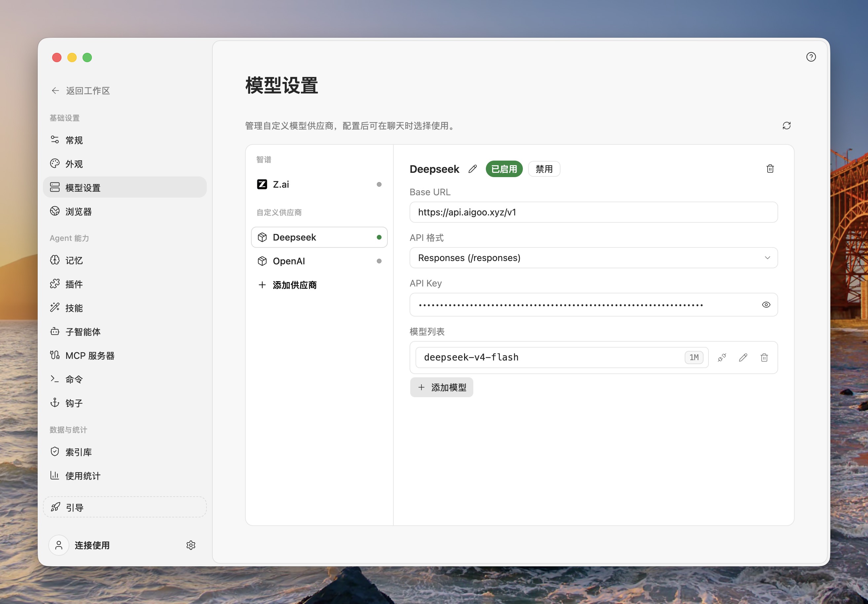Click the back arrow to 返回工作区
The height and width of the screenshot is (604, 868).
coord(55,91)
